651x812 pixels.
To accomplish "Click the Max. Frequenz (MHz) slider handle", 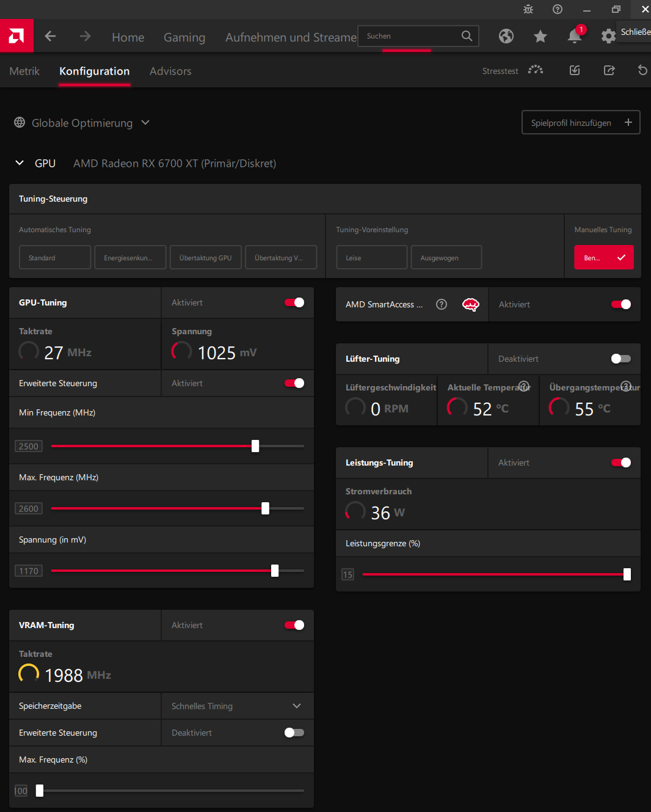I will point(265,508).
